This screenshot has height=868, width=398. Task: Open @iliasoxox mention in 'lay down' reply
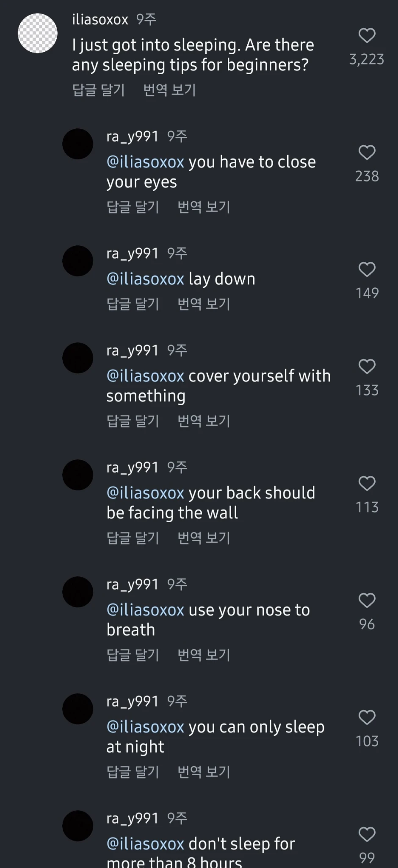145,279
